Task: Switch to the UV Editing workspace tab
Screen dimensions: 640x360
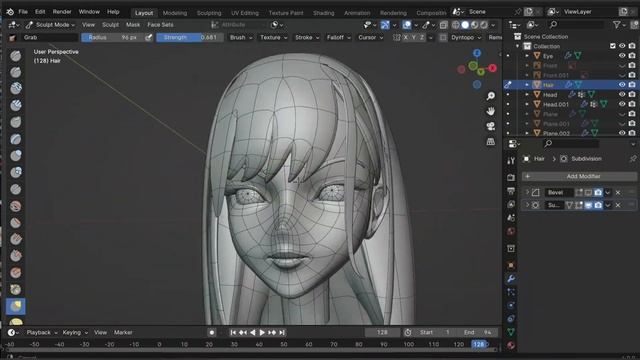Action: [244, 13]
